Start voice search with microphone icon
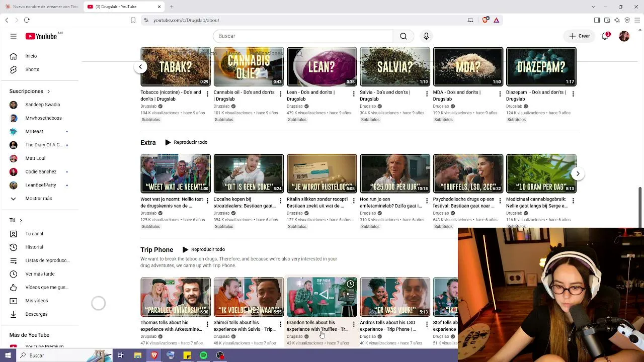The height and width of the screenshot is (362, 644). click(426, 36)
